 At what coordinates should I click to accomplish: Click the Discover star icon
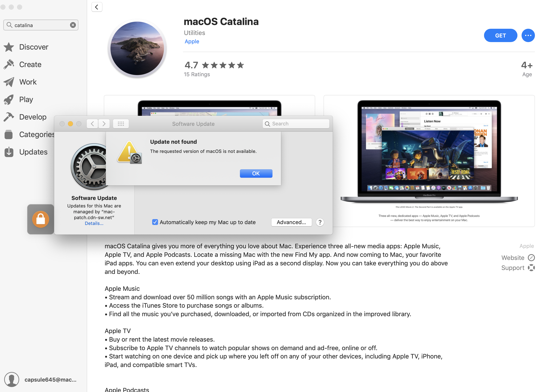(9, 47)
